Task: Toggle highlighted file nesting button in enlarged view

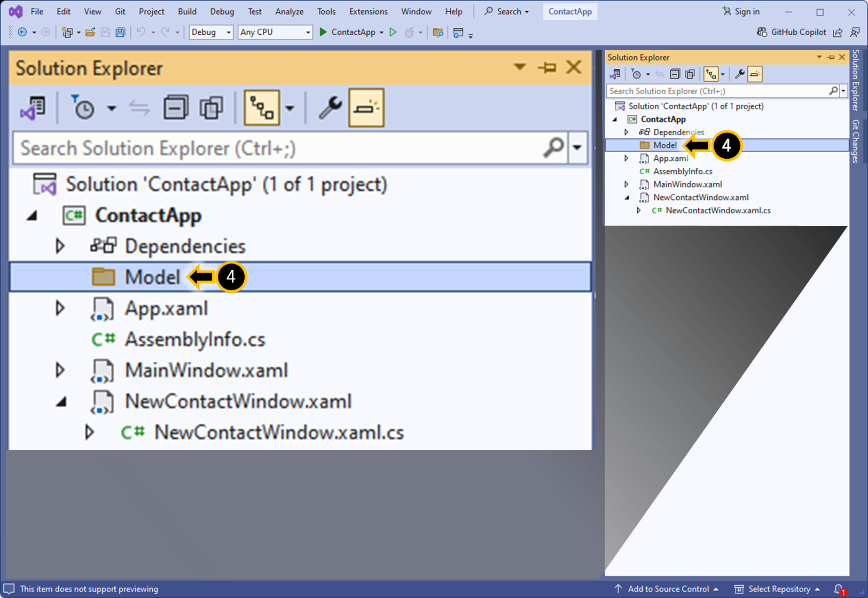Action: point(262,108)
